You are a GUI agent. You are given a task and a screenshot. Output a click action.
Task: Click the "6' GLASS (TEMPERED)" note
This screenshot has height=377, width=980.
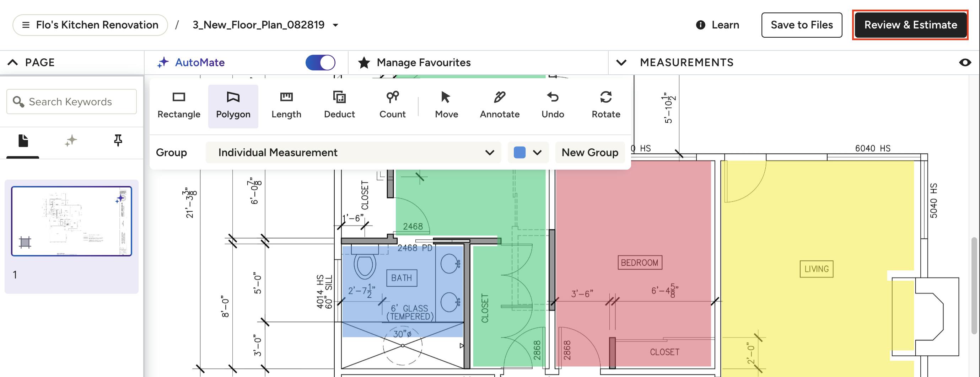[410, 312]
